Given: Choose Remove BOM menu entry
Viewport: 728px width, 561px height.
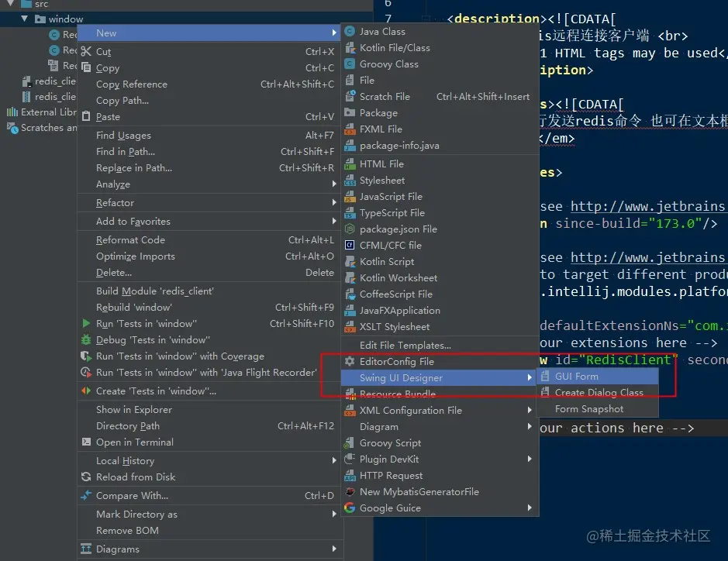Looking at the screenshot, I should point(209,530).
